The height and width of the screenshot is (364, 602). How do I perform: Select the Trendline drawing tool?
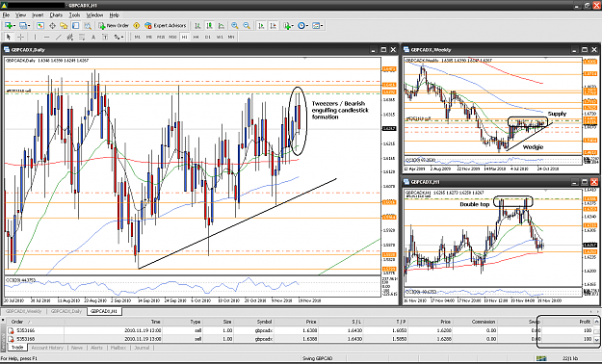(x=59, y=37)
